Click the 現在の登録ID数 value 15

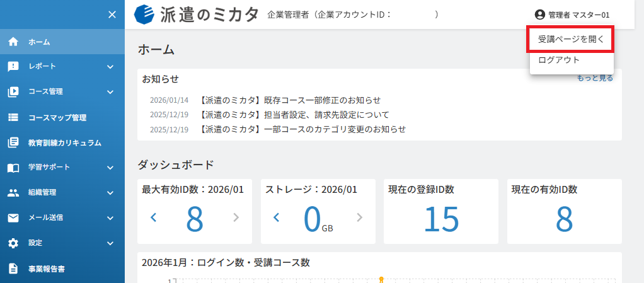440,219
